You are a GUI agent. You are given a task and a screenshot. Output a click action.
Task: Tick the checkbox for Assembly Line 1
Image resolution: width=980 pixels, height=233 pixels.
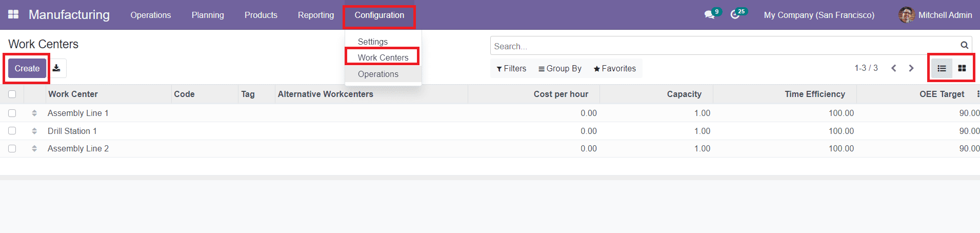point(12,113)
